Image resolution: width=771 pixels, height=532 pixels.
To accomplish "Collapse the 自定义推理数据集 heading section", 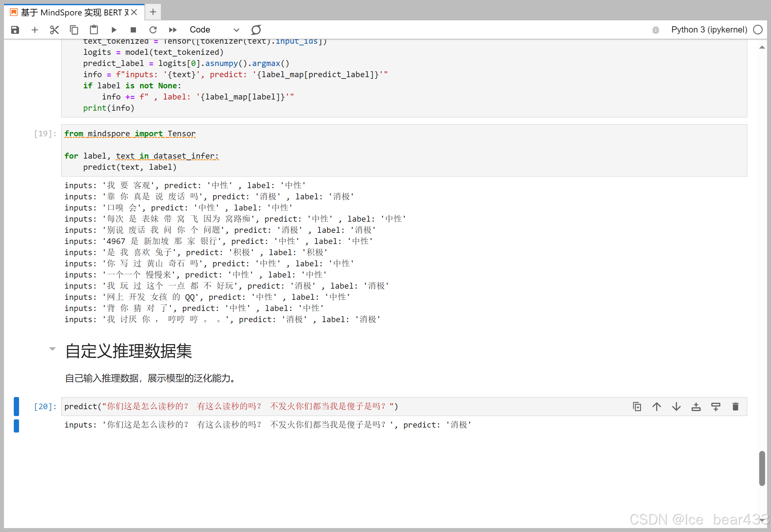I will point(52,349).
